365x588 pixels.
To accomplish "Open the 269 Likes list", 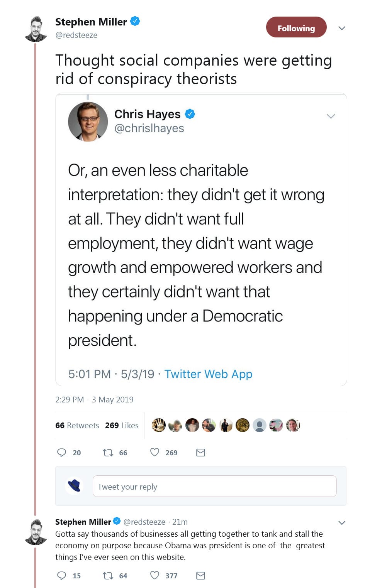I will point(122,425).
